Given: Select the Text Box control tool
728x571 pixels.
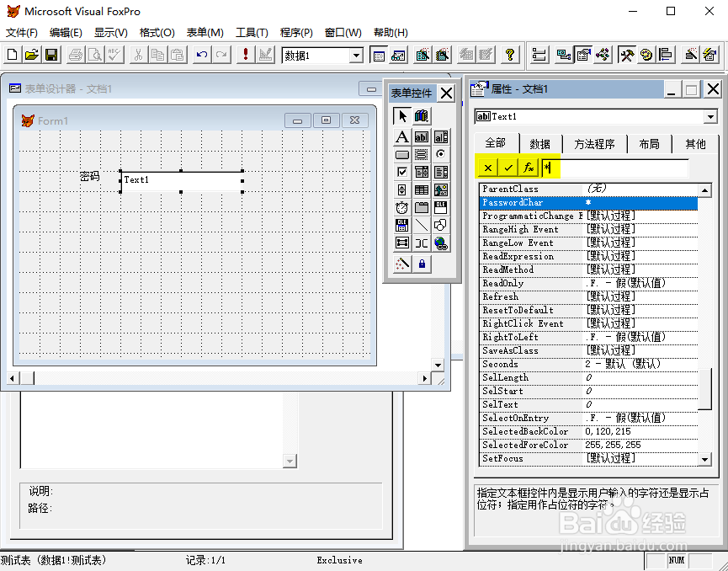Looking at the screenshot, I should [422, 137].
